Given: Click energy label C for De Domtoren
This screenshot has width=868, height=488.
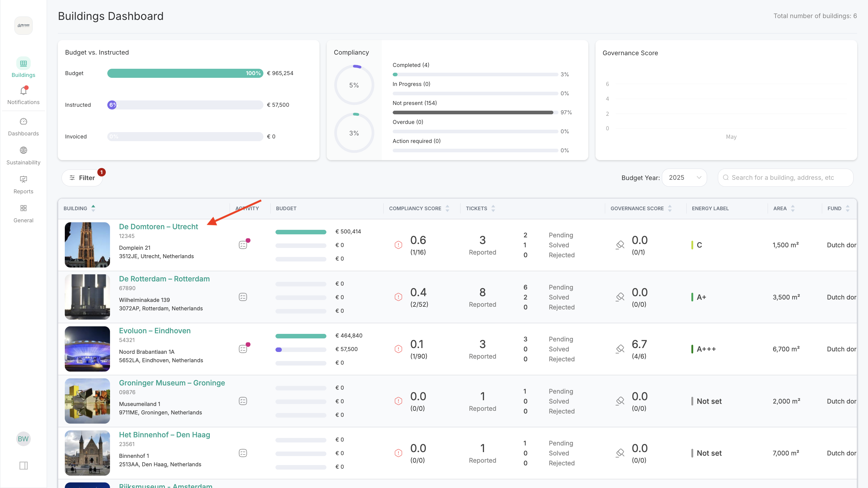Looking at the screenshot, I should click(x=699, y=245).
